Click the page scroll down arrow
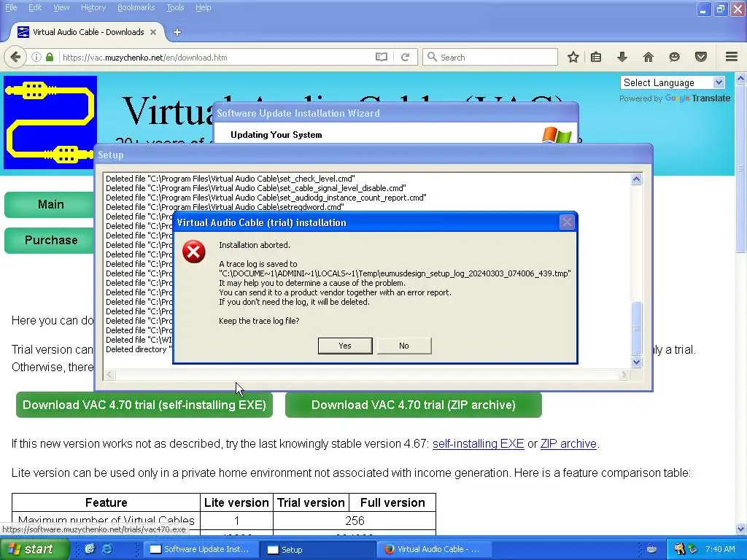This screenshot has height=560, width=747. pos(741,529)
